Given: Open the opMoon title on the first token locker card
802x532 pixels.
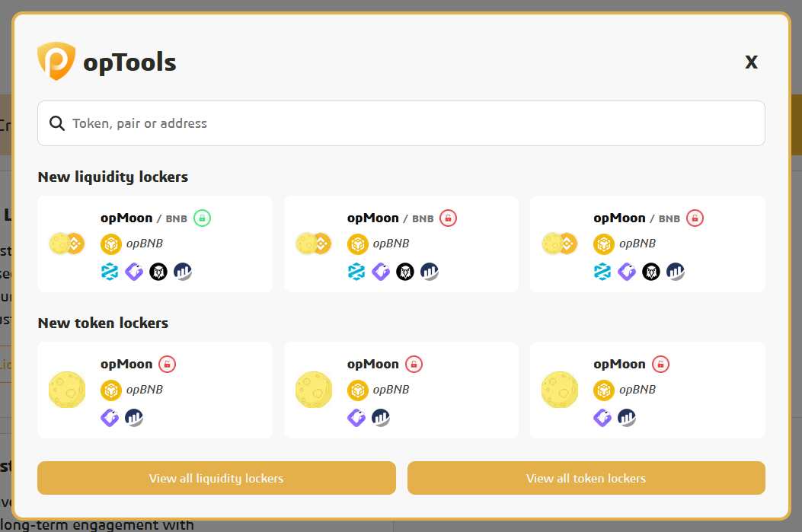Looking at the screenshot, I should click(126, 365).
